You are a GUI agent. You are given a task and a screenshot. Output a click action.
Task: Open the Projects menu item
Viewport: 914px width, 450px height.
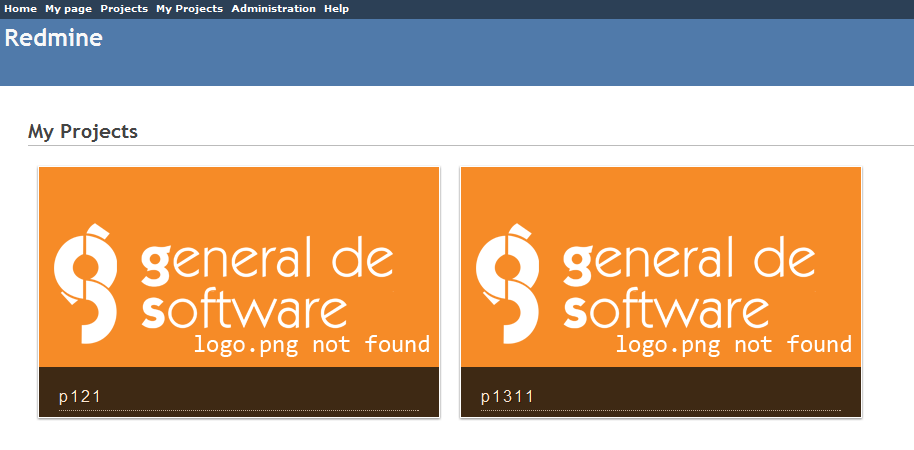coord(124,9)
